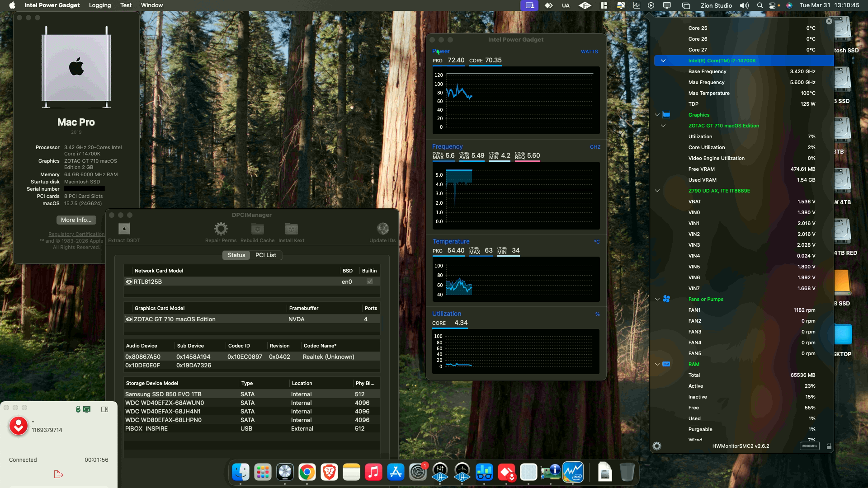Image resolution: width=868 pixels, height=488 pixels.
Task: Open the Intel Power Gadget menu
Action: coord(52,5)
